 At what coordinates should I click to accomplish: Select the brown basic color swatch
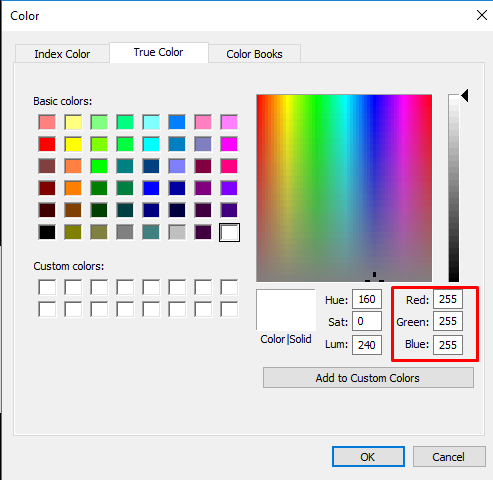(73, 210)
